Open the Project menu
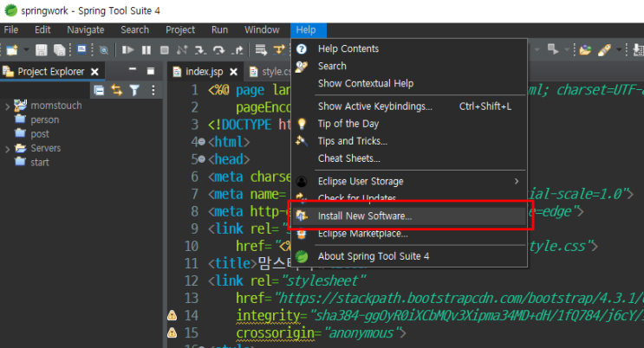 180,30
